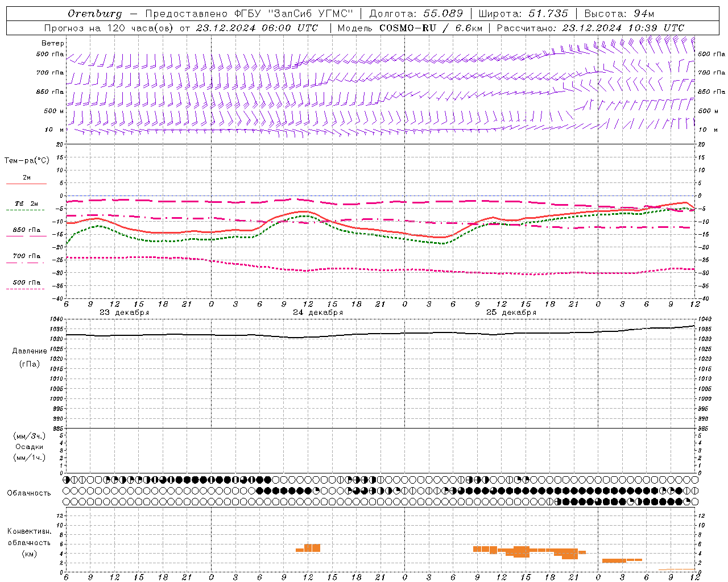The image size is (728, 582).
Task: Select the 24 декабря date label
Action: (x=318, y=313)
